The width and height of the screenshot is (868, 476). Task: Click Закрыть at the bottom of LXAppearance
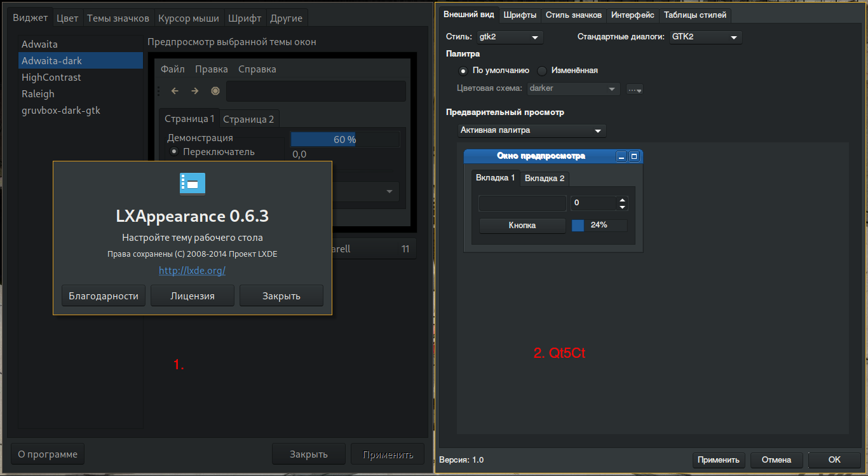(309, 454)
